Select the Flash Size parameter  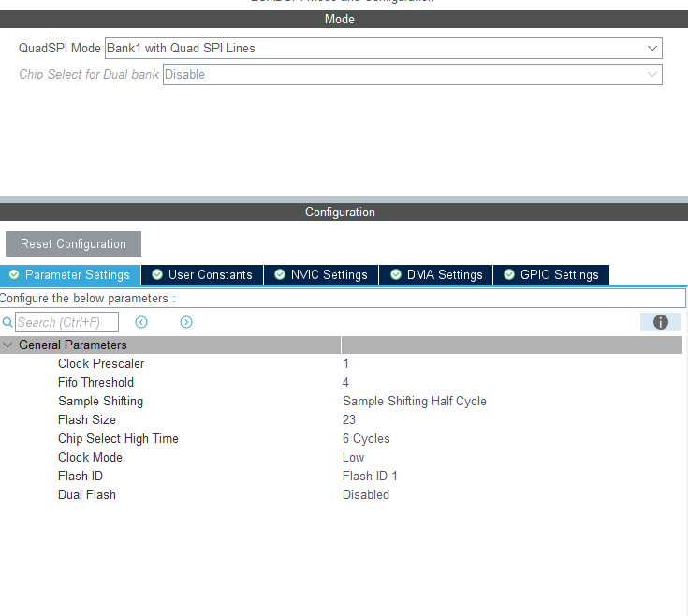point(87,420)
